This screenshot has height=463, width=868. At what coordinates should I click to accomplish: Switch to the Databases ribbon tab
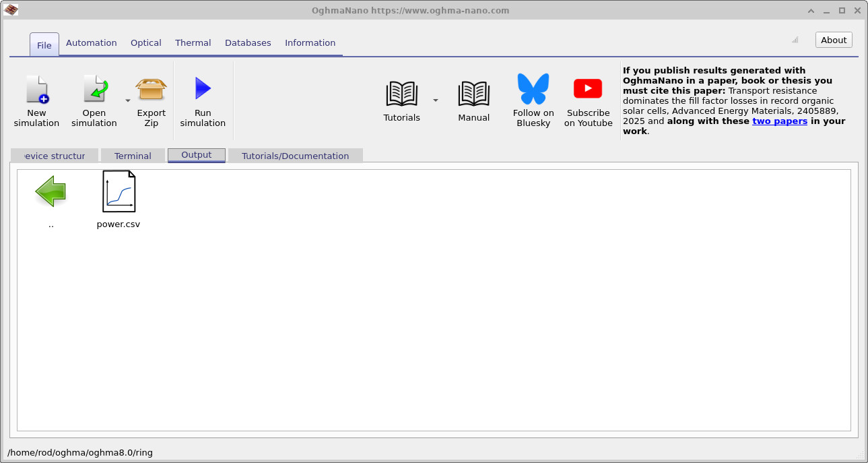tap(248, 43)
